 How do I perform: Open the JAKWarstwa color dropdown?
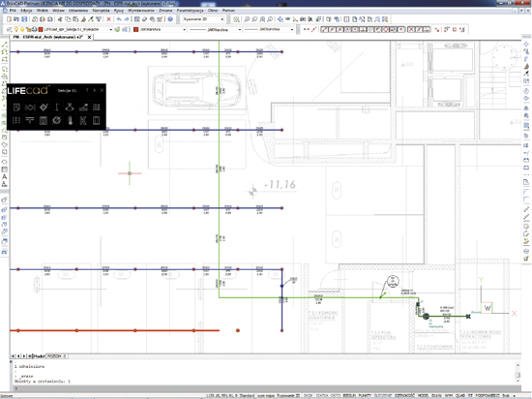coord(184,30)
